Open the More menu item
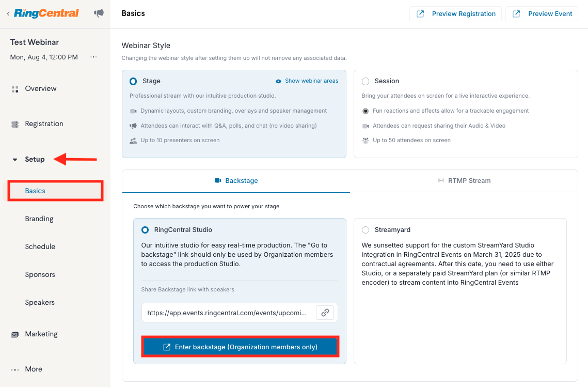The width and height of the screenshot is (588, 387). pos(34,369)
